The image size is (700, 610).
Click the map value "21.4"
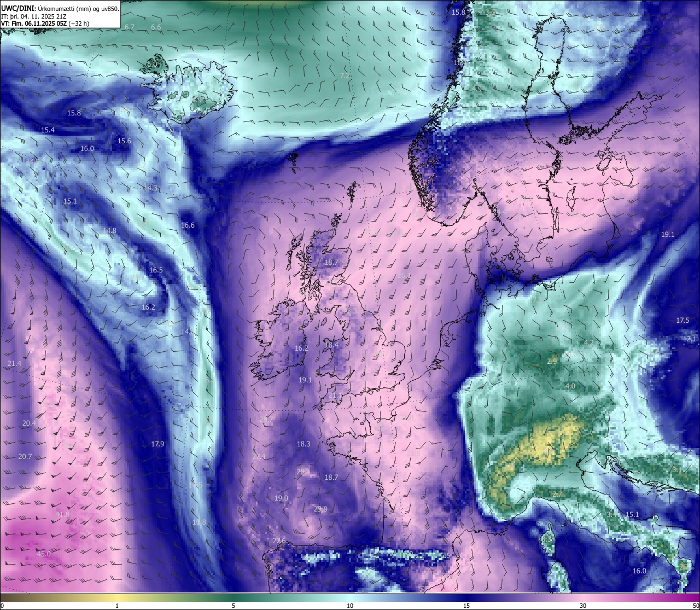point(15,363)
